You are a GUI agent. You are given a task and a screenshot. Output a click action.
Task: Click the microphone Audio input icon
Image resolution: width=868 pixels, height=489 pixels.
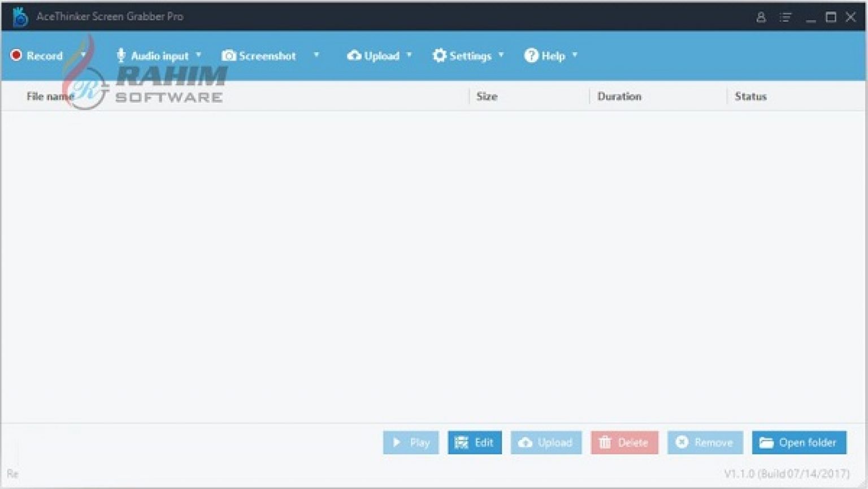pos(120,55)
